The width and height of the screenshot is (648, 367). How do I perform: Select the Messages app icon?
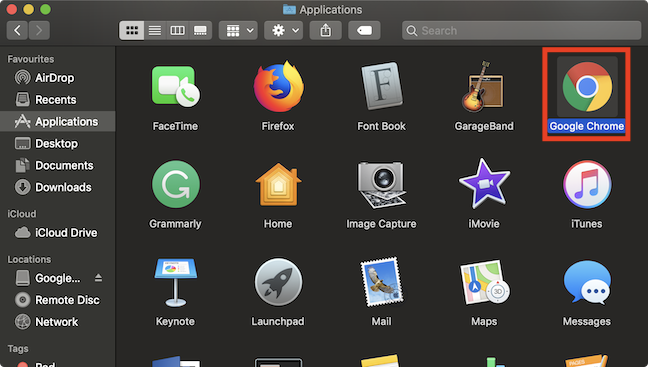pyautogui.click(x=587, y=283)
